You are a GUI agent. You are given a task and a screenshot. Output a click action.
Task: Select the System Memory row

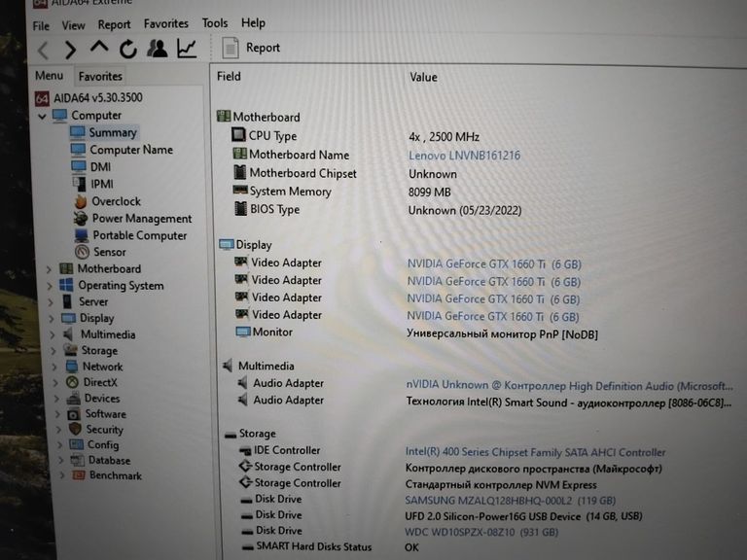[341, 192]
